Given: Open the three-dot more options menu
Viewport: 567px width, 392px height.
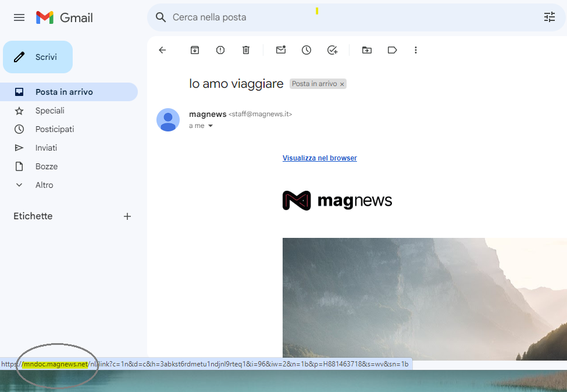Looking at the screenshot, I should pyautogui.click(x=416, y=50).
